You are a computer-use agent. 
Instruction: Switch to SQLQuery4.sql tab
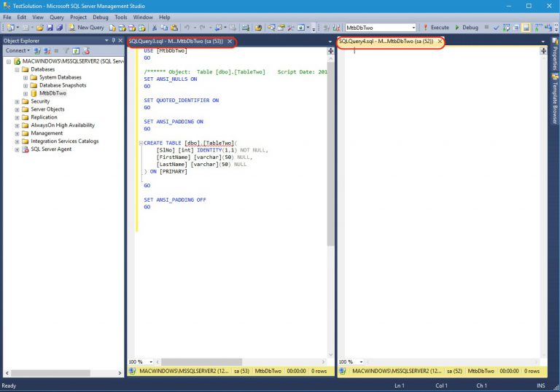[x=386, y=42]
